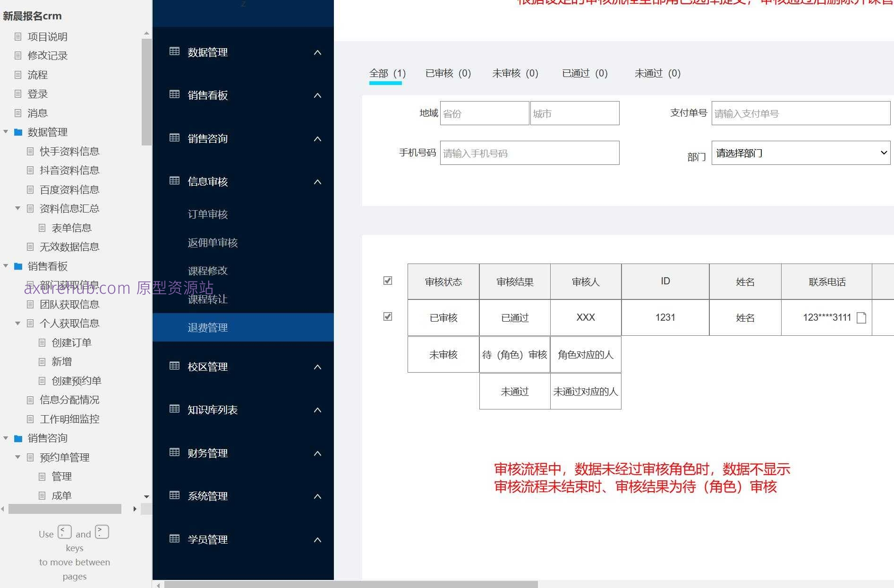
Task: Click the 省份 province input field
Action: click(x=485, y=113)
